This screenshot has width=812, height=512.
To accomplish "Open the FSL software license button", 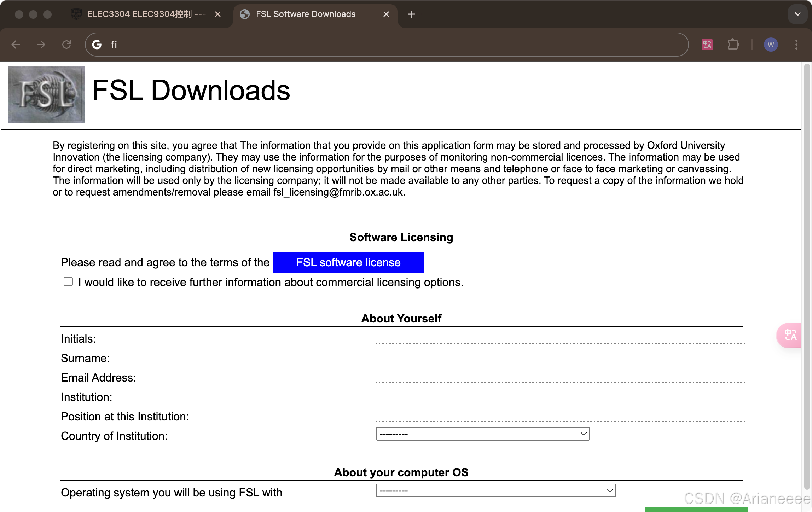I will click(348, 262).
